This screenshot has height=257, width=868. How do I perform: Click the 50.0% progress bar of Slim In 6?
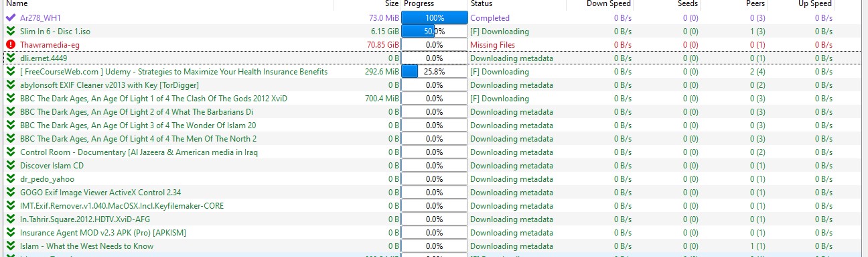[x=434, y=31]
